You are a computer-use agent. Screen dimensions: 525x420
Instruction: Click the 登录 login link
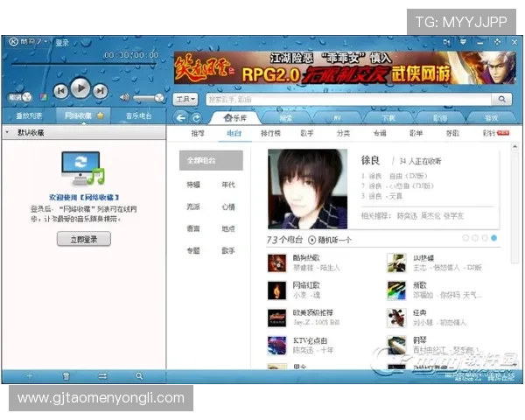pyautogui.click(x=62, y=43)
